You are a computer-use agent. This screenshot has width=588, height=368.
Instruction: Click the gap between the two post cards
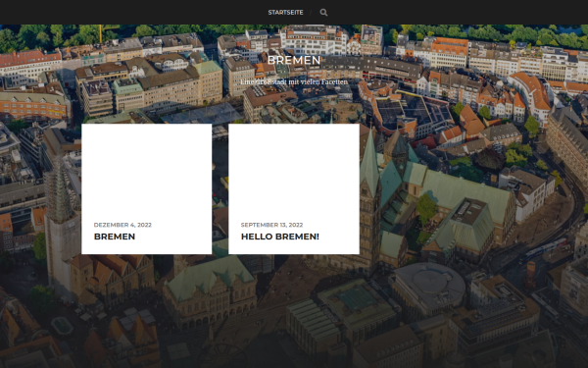coord(220,188)
